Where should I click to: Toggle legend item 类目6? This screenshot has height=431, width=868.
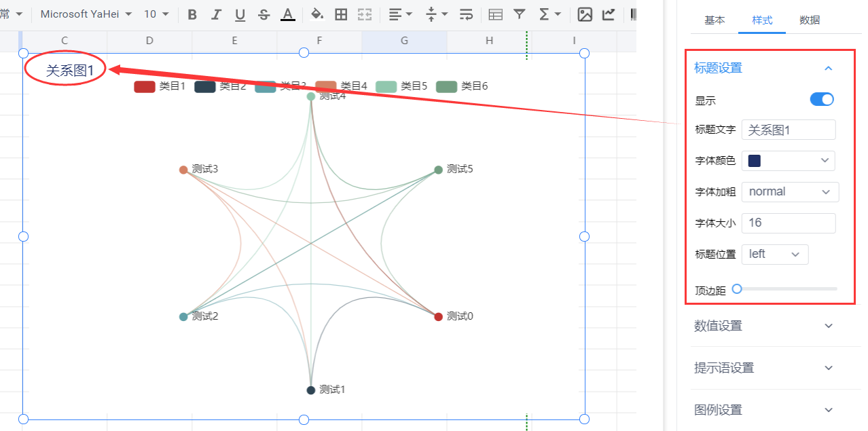[x=462, y=86]
